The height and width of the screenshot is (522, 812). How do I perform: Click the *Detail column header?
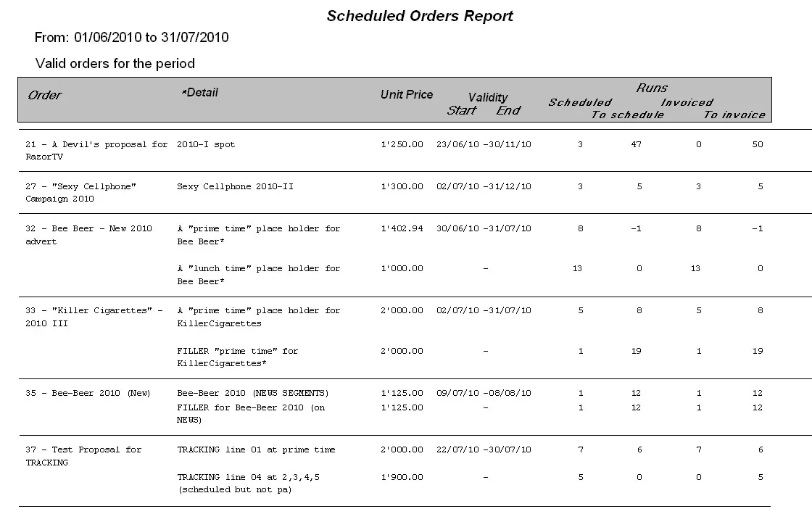click(199, 93)
